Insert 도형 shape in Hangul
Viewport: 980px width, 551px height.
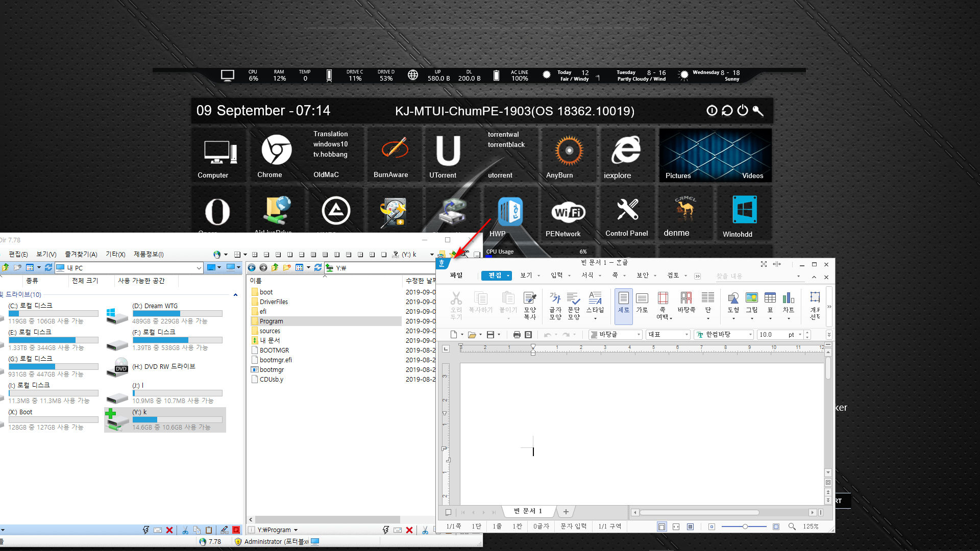[x=733, y=305]
